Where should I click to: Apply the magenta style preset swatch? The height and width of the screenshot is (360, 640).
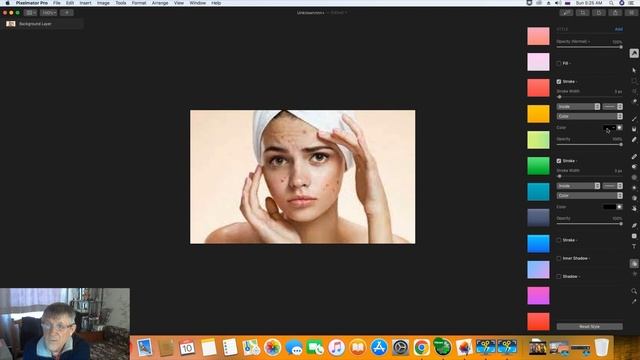coord(538,296)
